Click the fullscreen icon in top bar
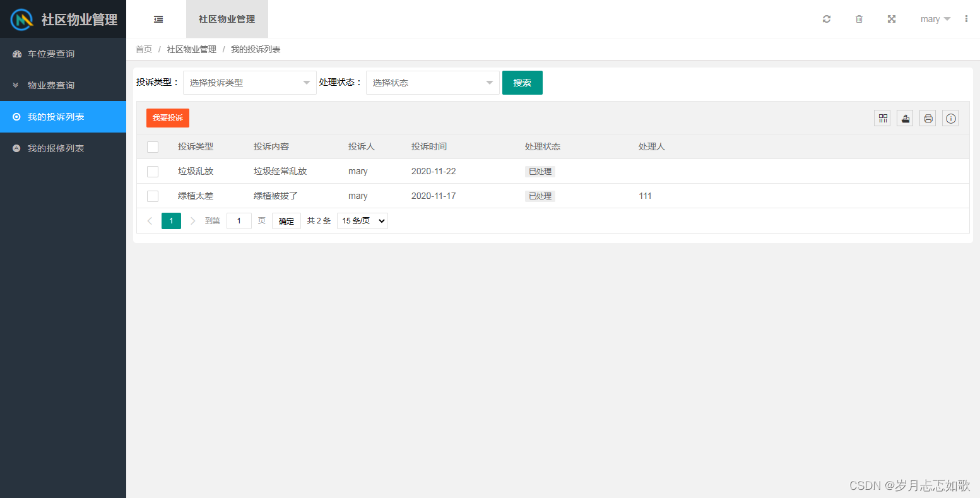The width and height of the screenshot is (980, 498). pos(892,19)
